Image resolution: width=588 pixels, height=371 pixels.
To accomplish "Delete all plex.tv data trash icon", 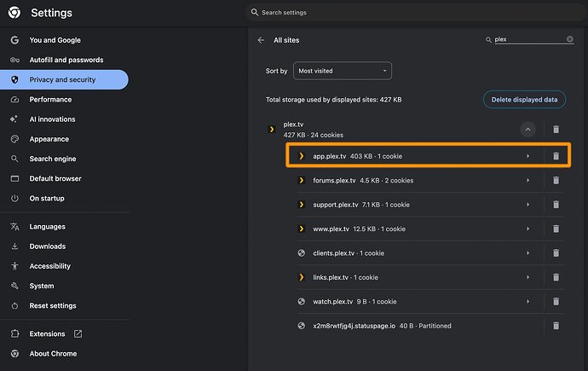I will click(x=556, y=130).
